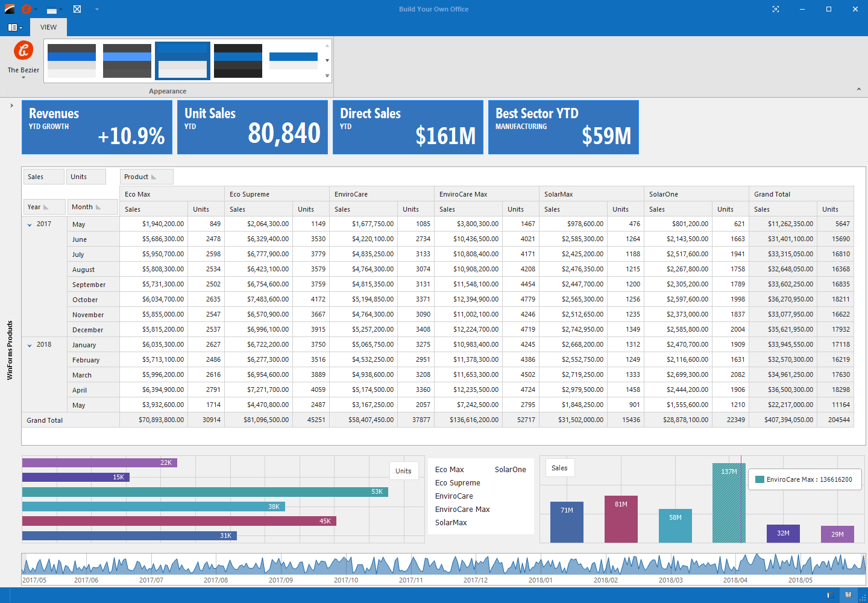Switch to the VIEW ribbon tab
The image size is (868, 603).
[x=48, y=27]
